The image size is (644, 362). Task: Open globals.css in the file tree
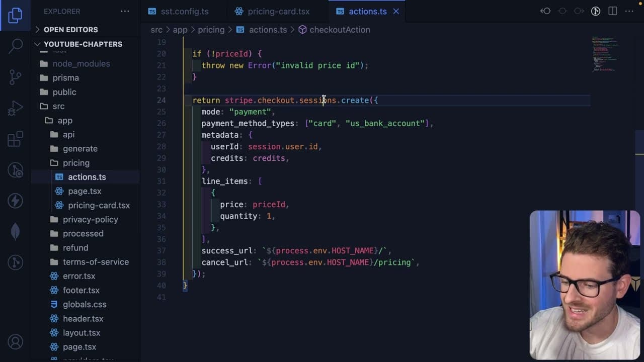(85, 305)
